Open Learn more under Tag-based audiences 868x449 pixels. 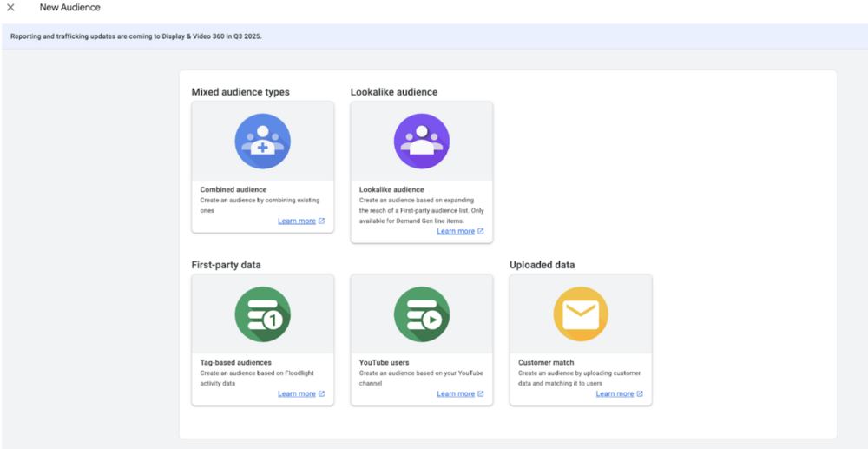click(x=297, y=394)
